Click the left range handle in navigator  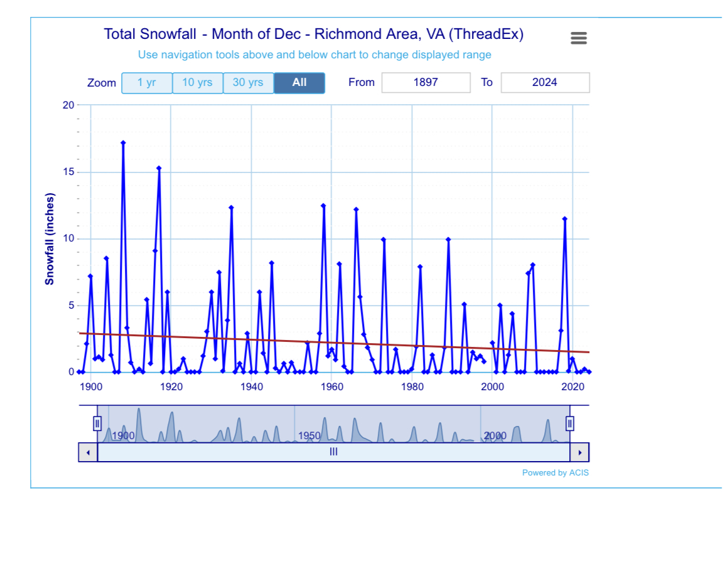pos(97,423)
